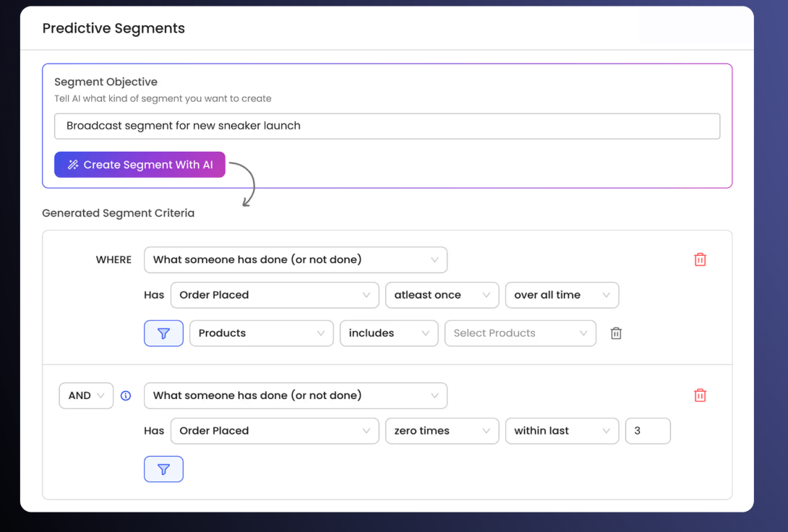Show info tooltip next to AND operator
The width and height of the screenshot is (788, 532).
126,395
